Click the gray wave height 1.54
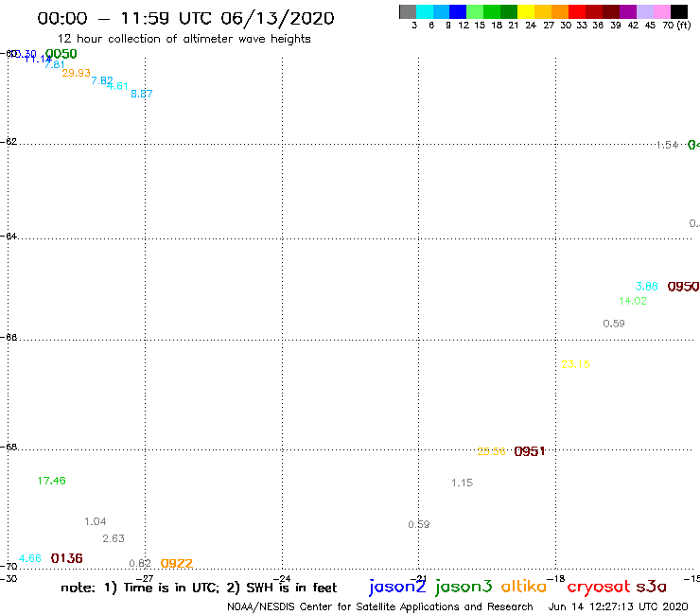The image size is (700, 615). pyautogui.click(x=668, y=145)
